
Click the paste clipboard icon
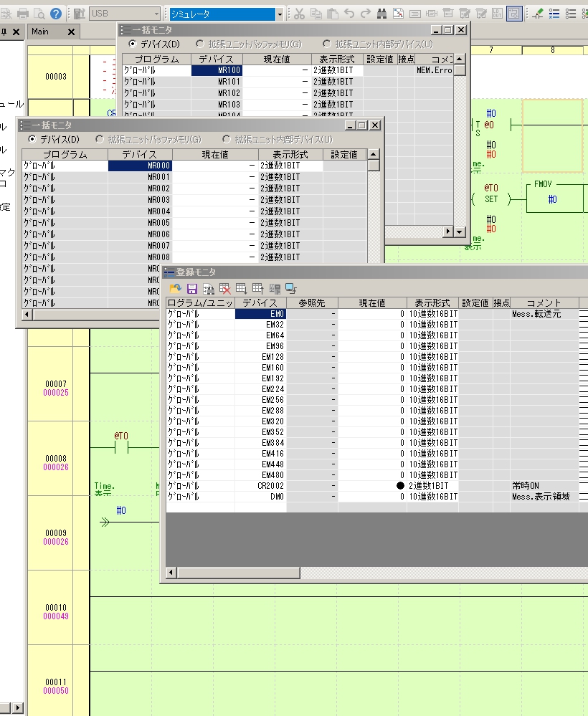[333, 14]
